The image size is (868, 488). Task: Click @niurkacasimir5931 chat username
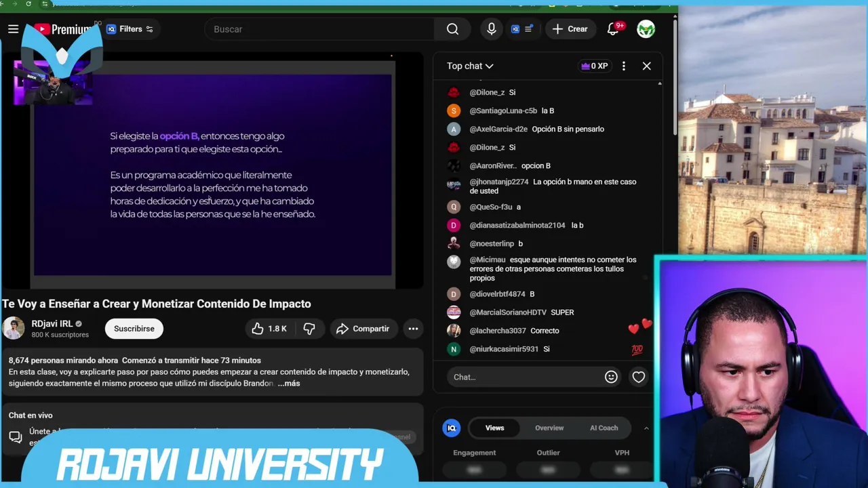[504, 349]
